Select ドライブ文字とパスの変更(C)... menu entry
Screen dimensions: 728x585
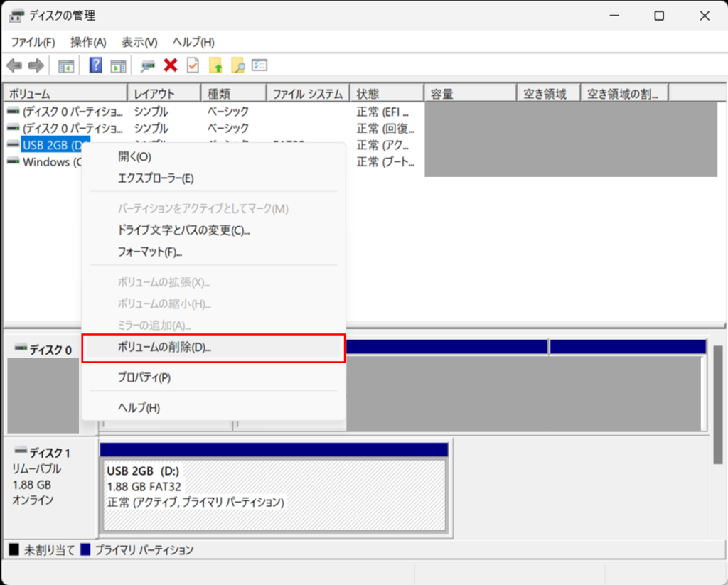(213, 230)
